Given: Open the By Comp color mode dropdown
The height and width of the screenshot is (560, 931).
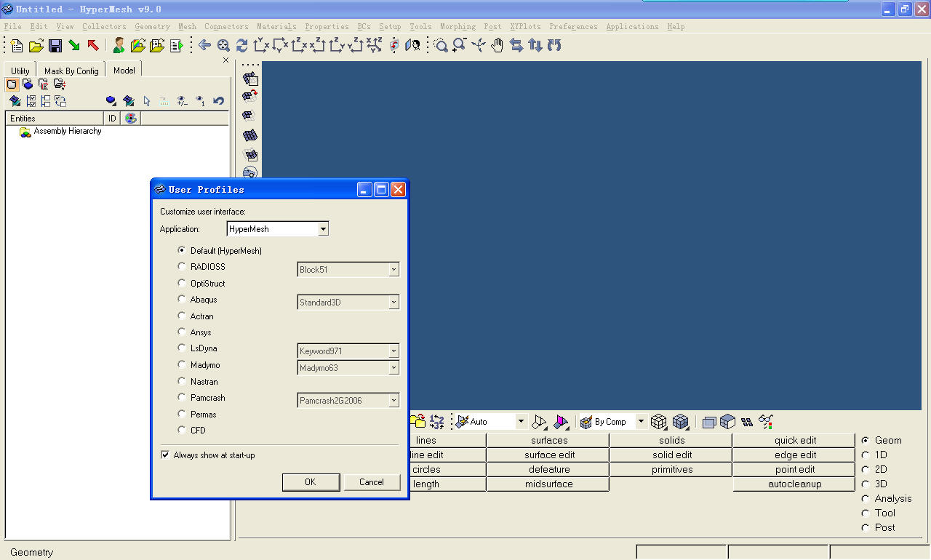Looking at the screenshot, I should coord(641,422).
